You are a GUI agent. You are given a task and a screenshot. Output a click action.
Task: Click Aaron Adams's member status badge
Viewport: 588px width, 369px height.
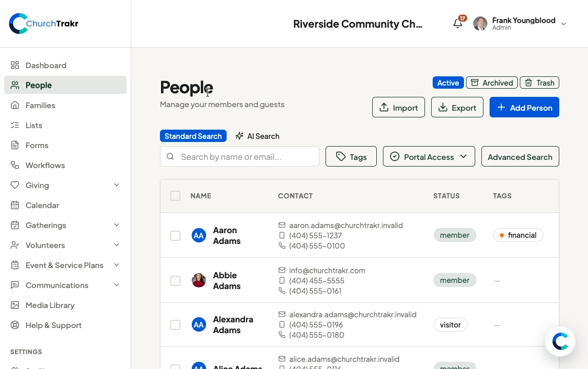(455, 235)
